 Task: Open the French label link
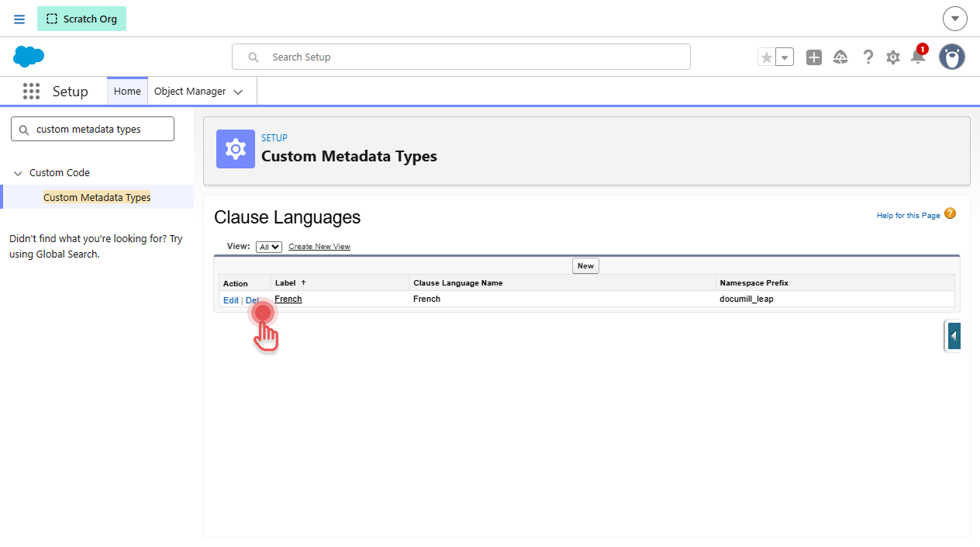coord(288,299)
